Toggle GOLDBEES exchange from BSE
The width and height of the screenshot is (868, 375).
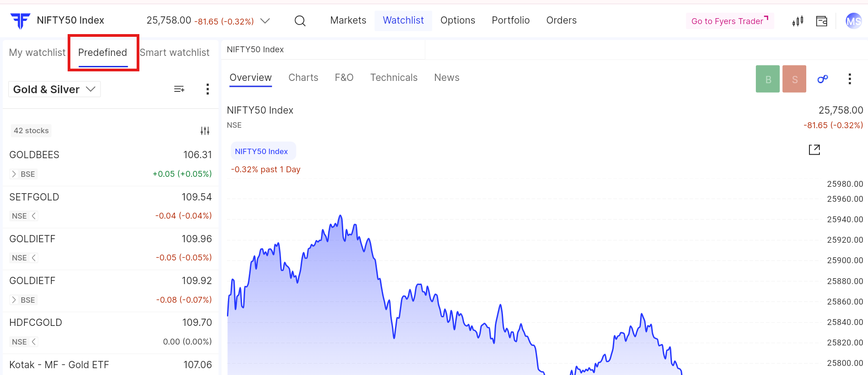pos(23,174)
